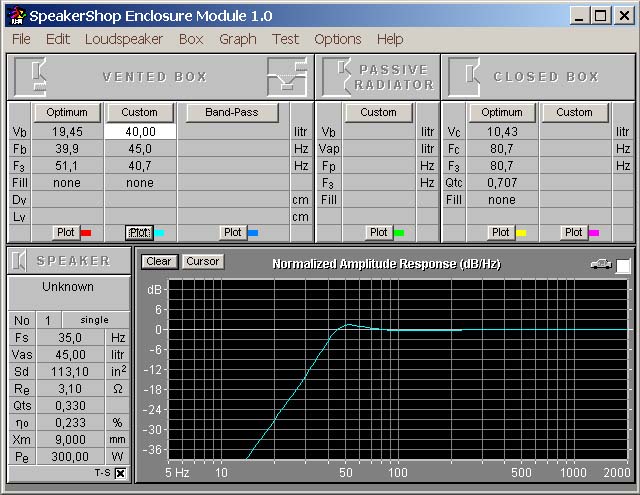Click the yellow plot color swatch
Image resolution: width=640 pixels, height=495 pixels.
pyautogui.click(x=521, y=233)
